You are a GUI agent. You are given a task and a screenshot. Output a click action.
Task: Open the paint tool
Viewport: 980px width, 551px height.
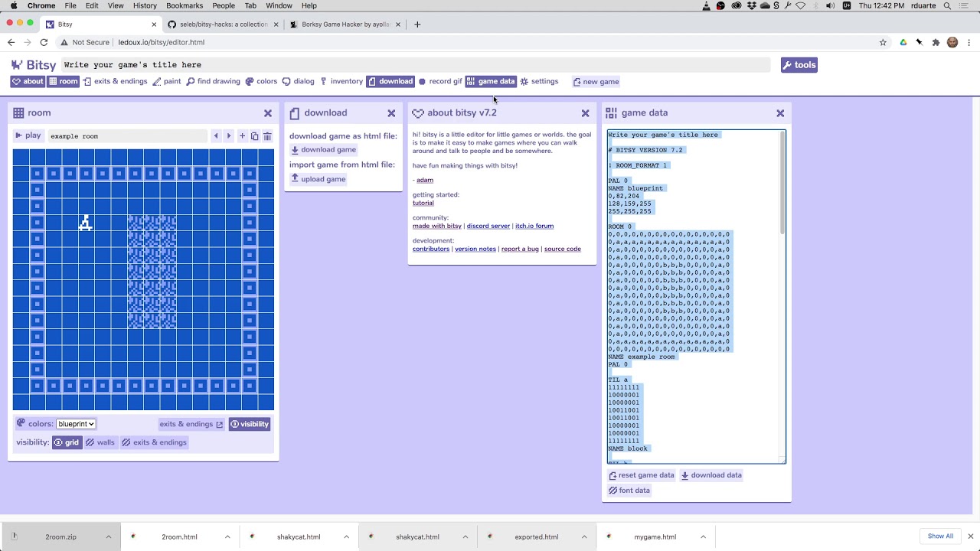point(167,81)
